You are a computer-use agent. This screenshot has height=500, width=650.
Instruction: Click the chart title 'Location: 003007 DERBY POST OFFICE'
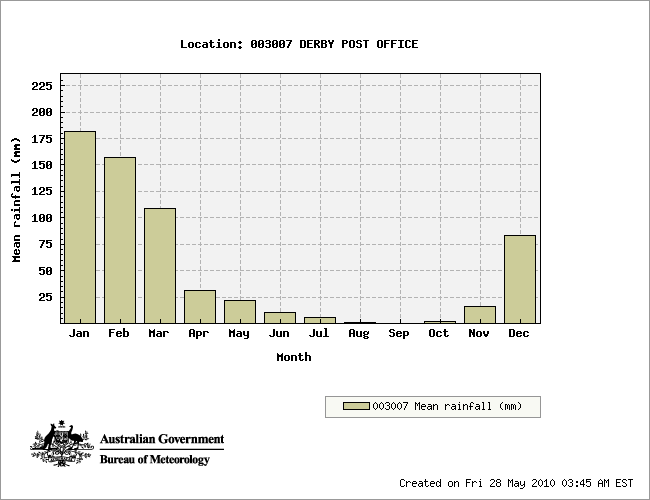click(299, 44)
